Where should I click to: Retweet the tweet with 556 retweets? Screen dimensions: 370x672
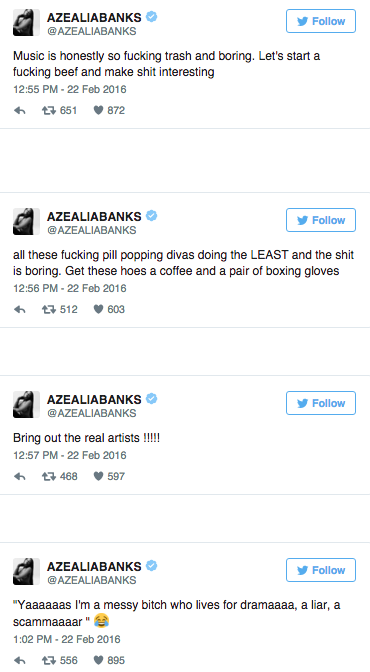tap(49, 660)
